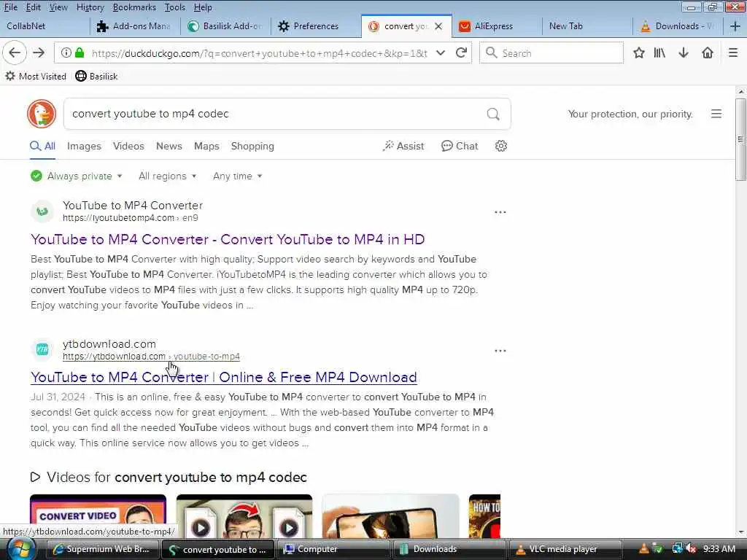
Task: Select the Images search category
Action: [x=84, y=146]
